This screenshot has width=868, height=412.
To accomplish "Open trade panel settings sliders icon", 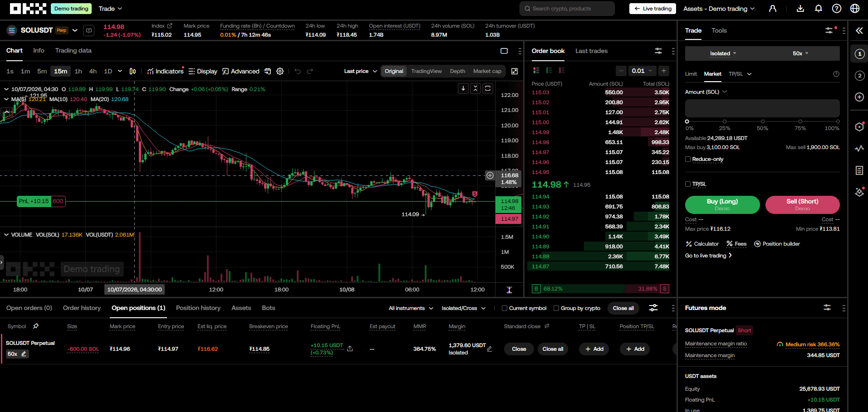I will click(x=829, y=30).
